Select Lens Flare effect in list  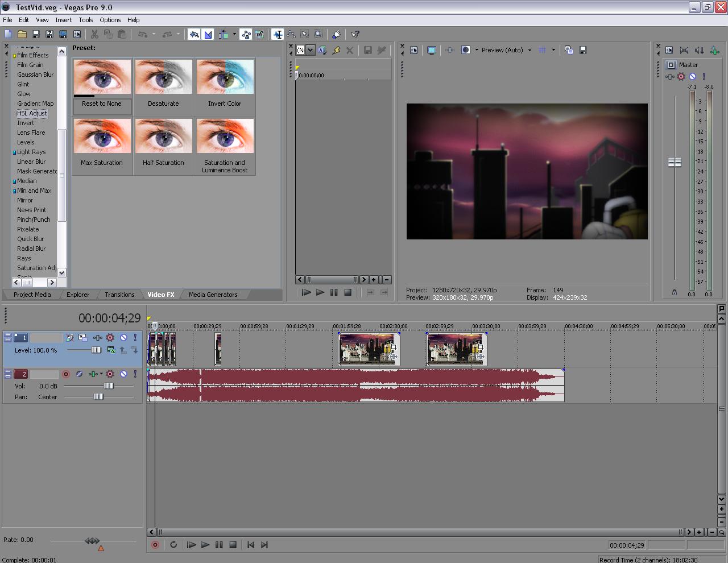click(x=31, y=133)
